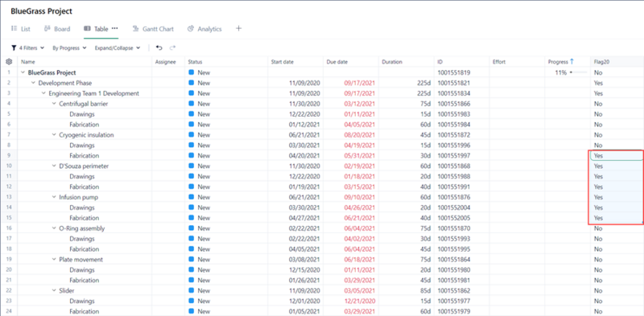Collapse the Development Phase row
This screenshot has height=316, width=644.
coord(33,83)
